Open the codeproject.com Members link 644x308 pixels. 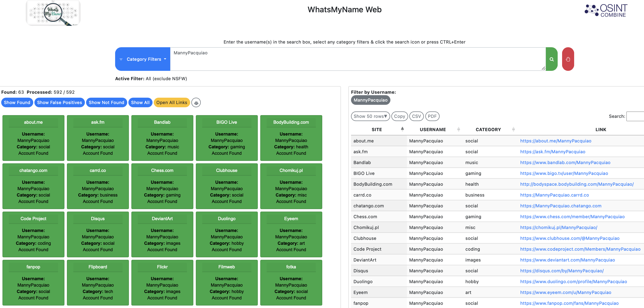[580, 249]
